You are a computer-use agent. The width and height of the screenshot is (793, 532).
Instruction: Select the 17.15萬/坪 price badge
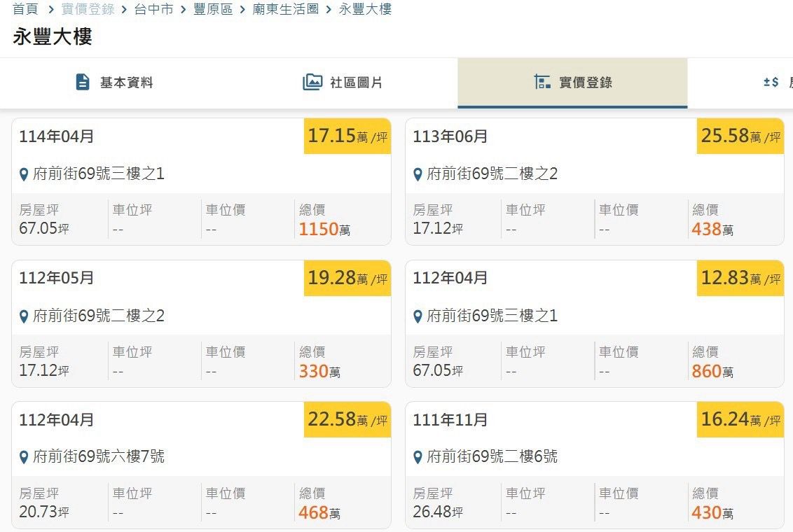click(347, 136)
